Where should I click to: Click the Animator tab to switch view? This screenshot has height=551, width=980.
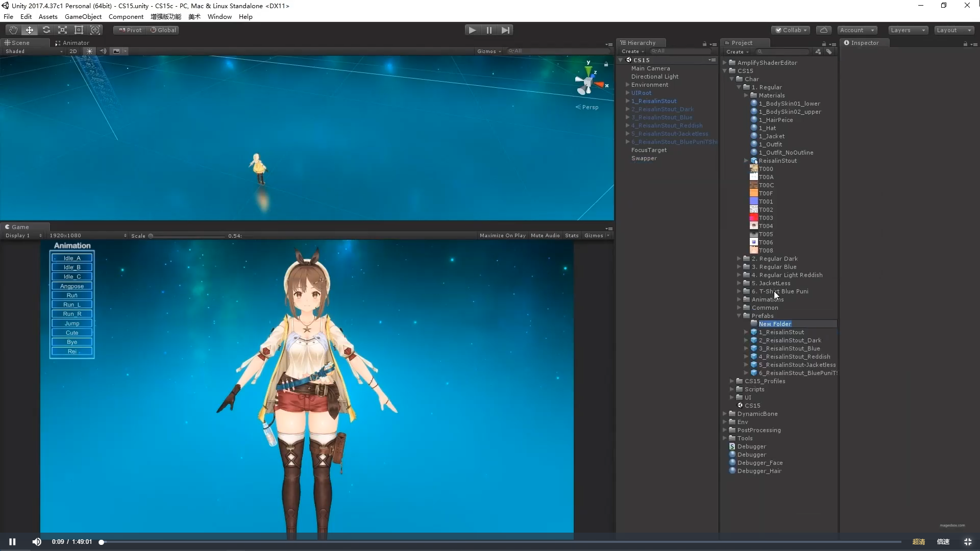click(x=76, y=42)
